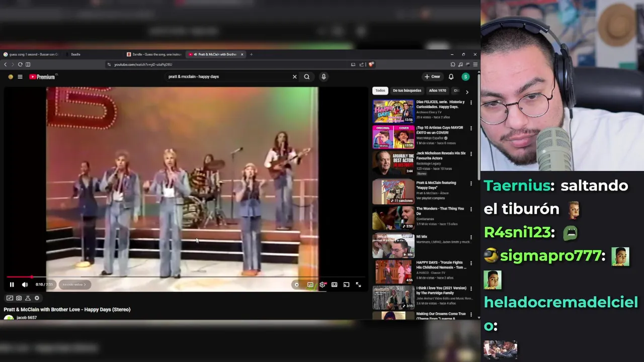
Task: Clear the YouTube search box
Action: (x=295, y=77)
